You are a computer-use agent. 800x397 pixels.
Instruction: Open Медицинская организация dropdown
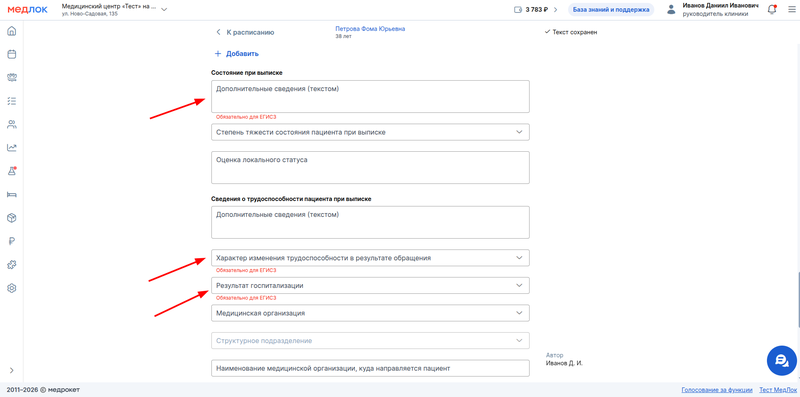[370, 313]
